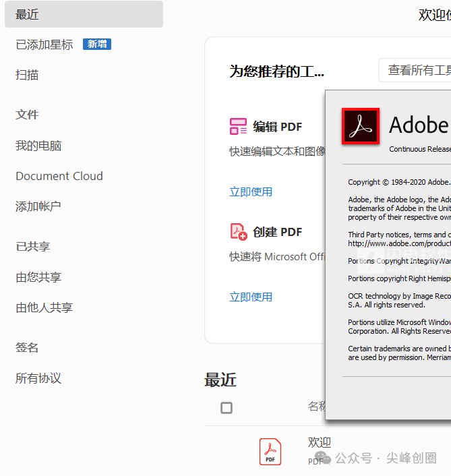This screenshot has width=451, height=476.
Task: Click the 查看所有工具 button
Action: 415,70
